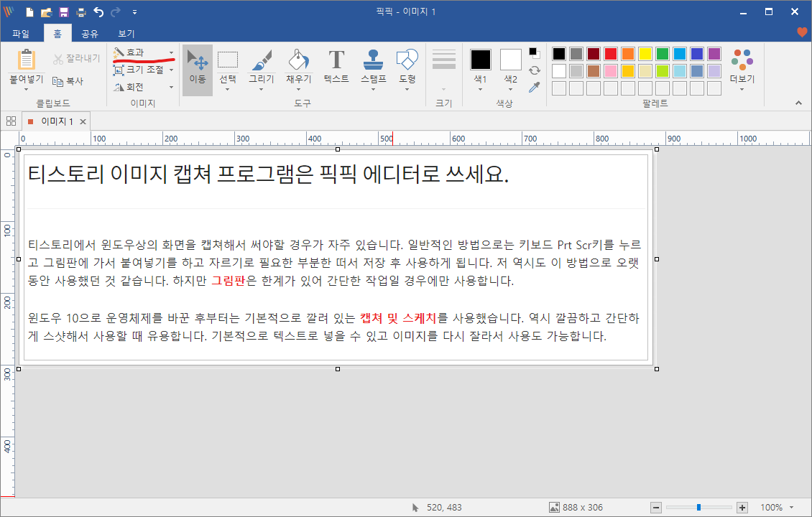Viewport: 812px width, 517px height.
Task: Select the 이동 move tool
Action: tap(198, 70)
